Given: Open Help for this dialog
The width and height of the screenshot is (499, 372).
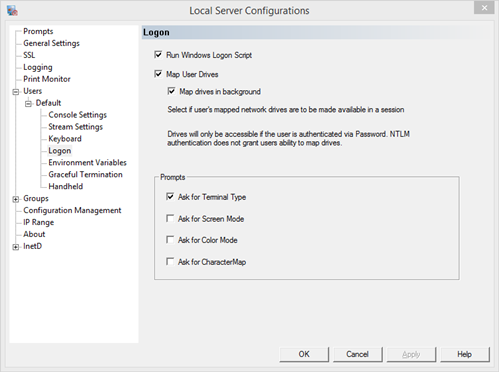Looking at the screenshot, I should click(x=465, y=354).
